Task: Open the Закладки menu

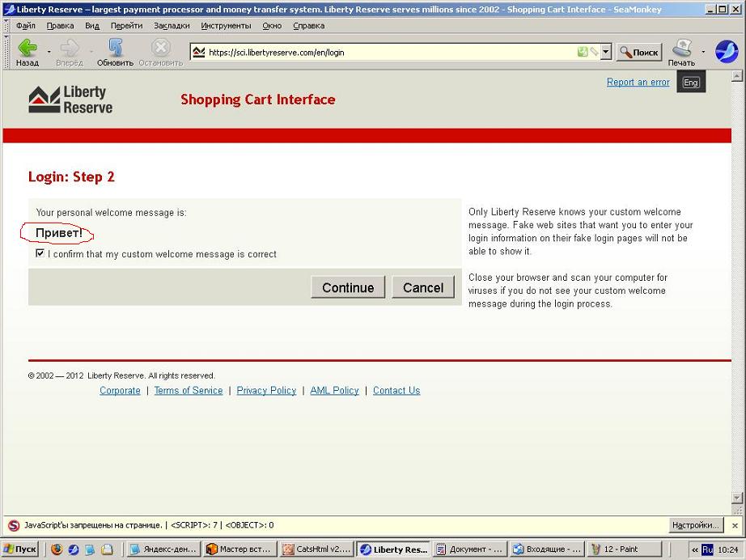Action: pos(172,26)
